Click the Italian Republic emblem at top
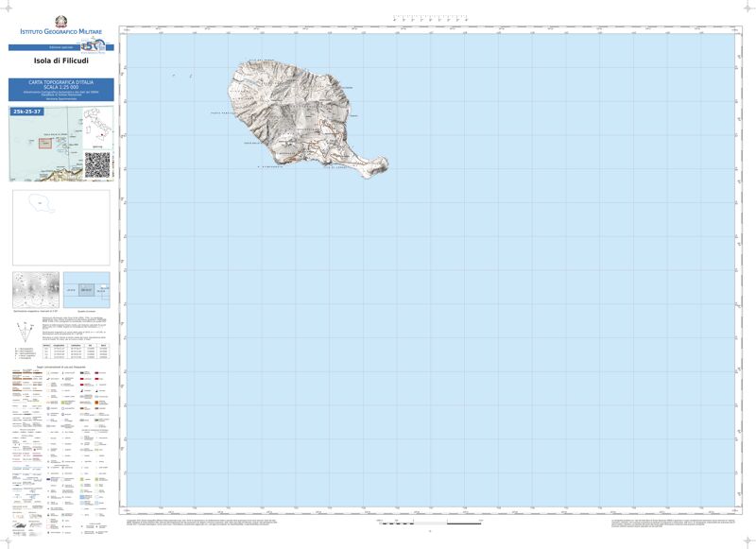756x549 pixels. point(61,21)
